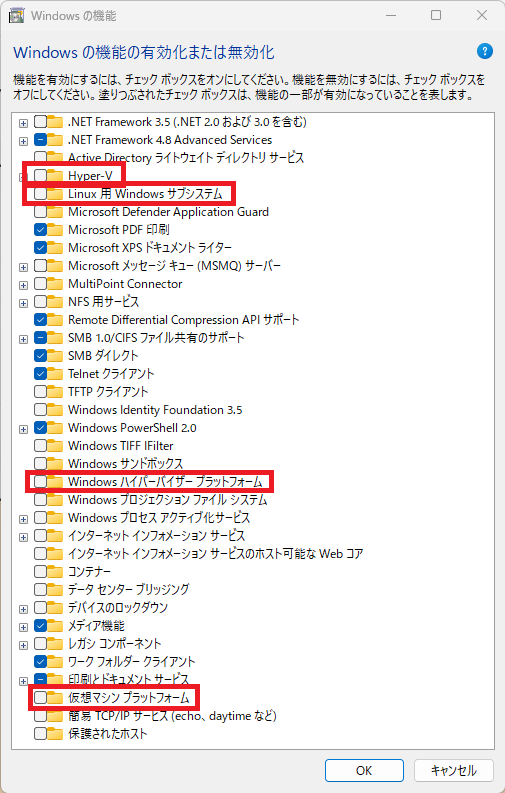The height and width of the screenshot is (793, 505).
Task: Select the レガシ コンポーネント label
Action: [114, 643]
